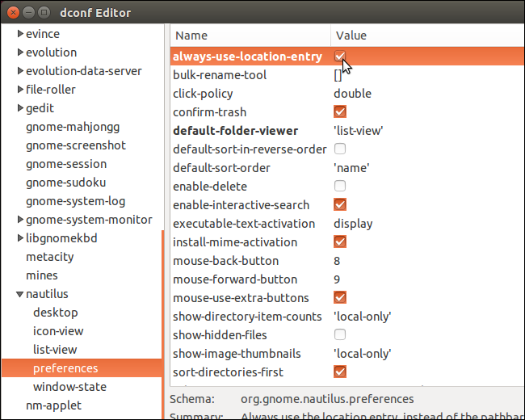
Task: Open window-state under nautilus
Action: click(69, 387)
